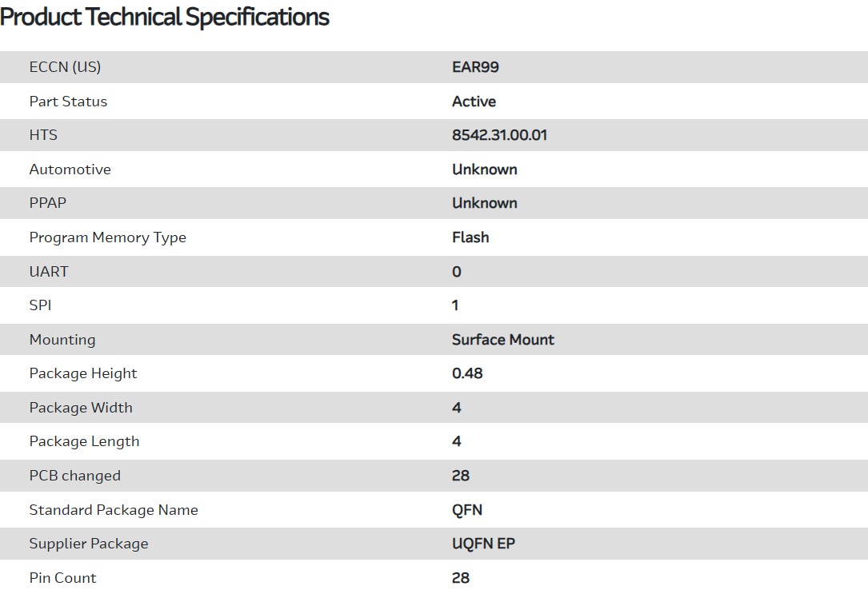Click the Standard Package Name label

point(114,510)
